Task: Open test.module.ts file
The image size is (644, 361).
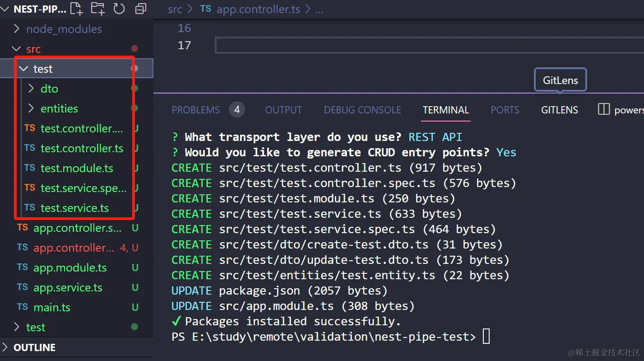Action: [x=77, y=168]
